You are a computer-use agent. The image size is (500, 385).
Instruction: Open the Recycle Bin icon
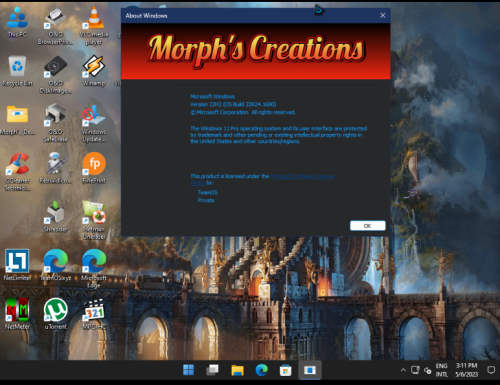[17, 71]
